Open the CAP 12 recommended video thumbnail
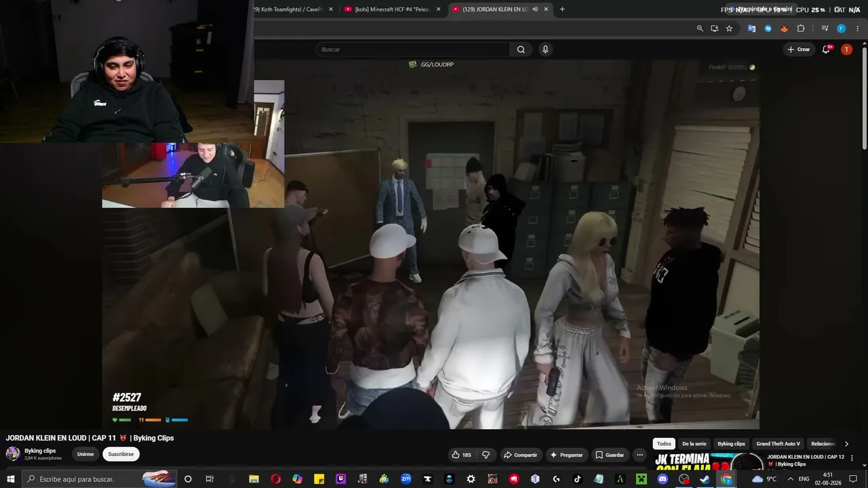868x488 pixels. 708,461
